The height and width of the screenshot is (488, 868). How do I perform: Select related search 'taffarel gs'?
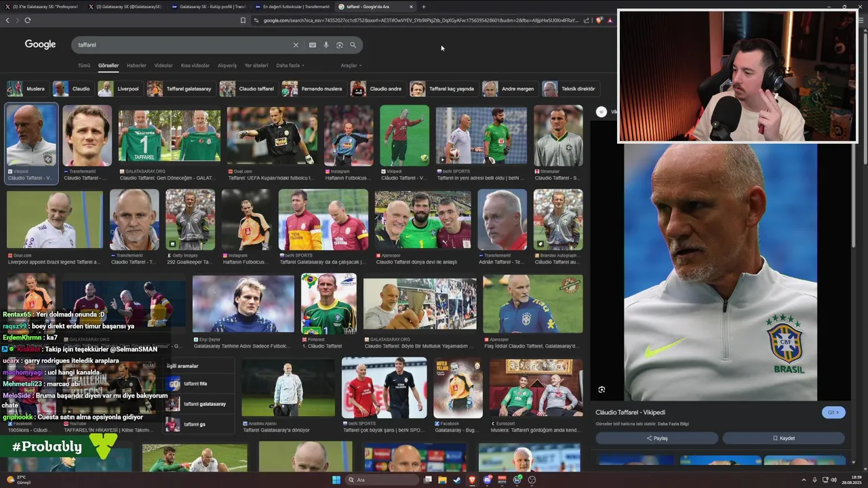[x=199, y=424]
